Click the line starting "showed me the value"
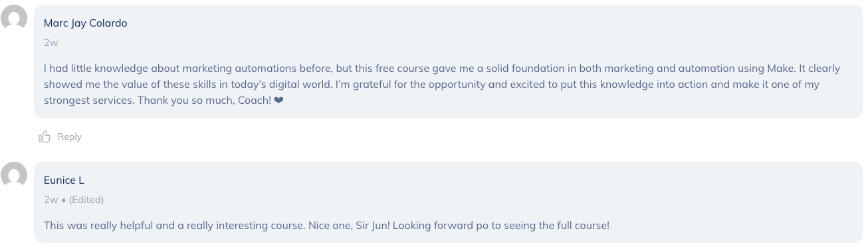The width and height of the screenshot is (868, 247). click(x=431, y=85)
